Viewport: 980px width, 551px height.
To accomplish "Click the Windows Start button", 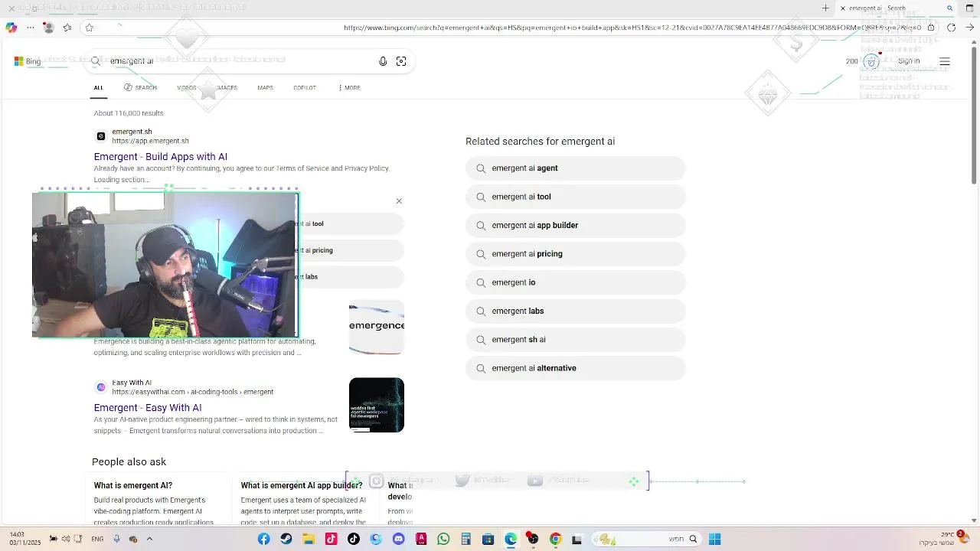I will [x=714, y=539].
